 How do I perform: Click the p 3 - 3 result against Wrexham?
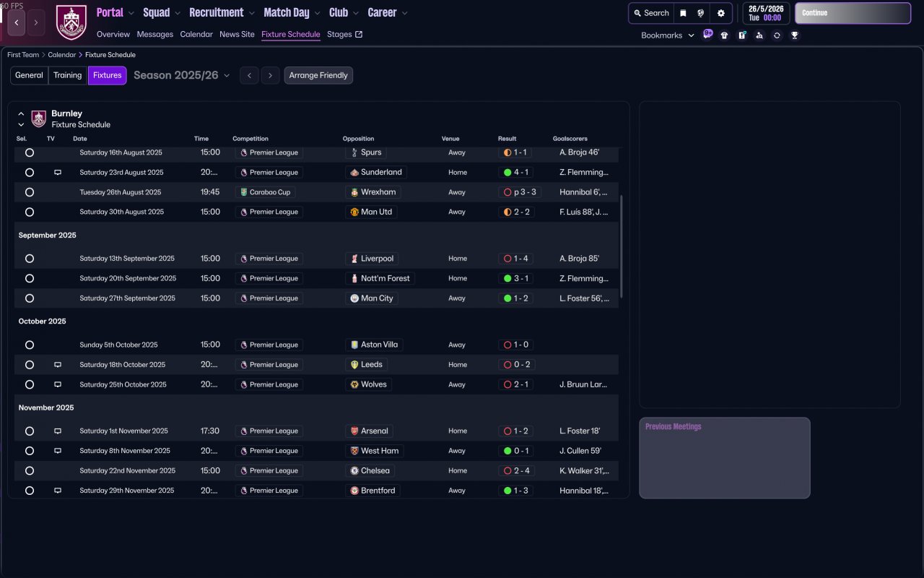(519, 192)
